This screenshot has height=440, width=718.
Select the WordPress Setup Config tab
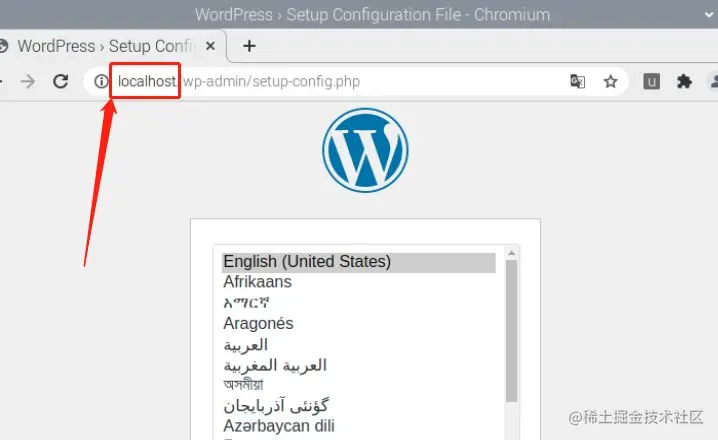[110, 46]
